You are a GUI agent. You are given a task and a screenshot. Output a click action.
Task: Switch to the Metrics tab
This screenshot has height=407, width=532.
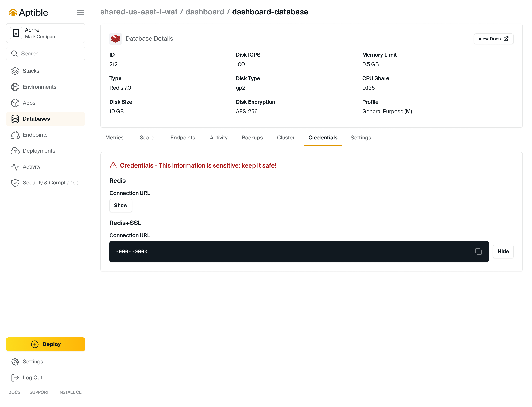coord(114,138)
